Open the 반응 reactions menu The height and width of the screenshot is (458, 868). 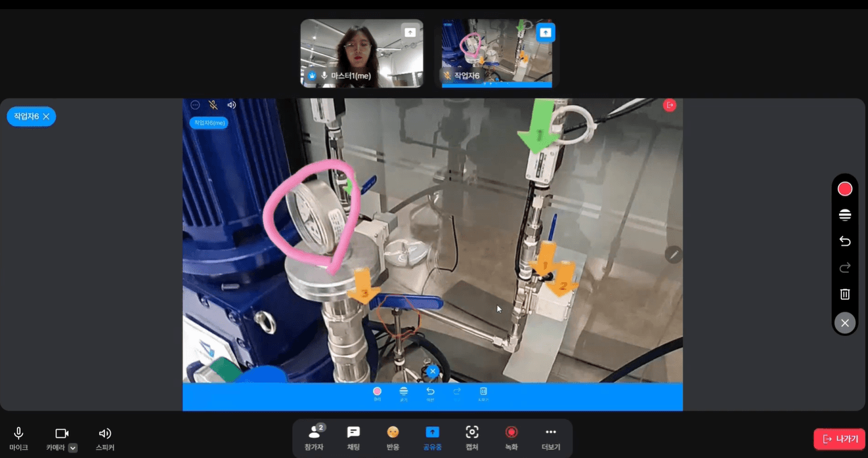[x=393, y=438]
